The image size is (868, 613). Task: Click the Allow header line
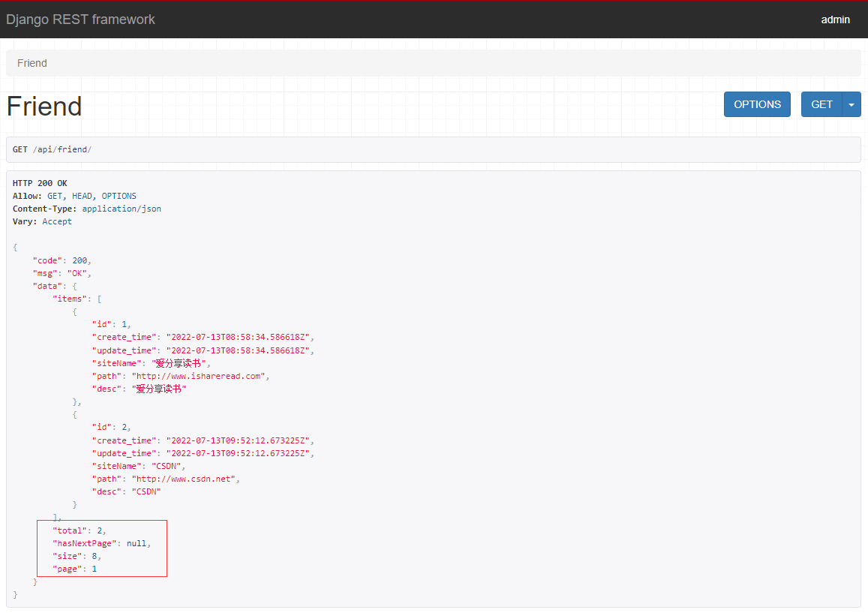coord(74,196)
